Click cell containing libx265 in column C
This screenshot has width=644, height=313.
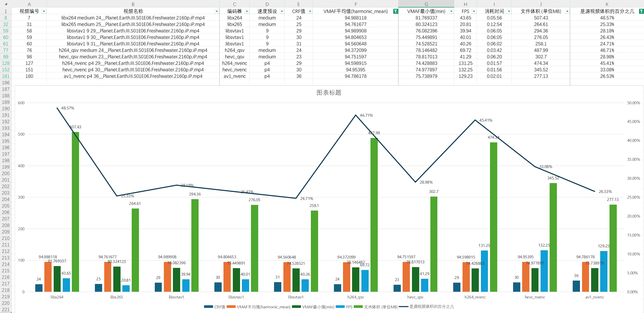pos(234,24)
